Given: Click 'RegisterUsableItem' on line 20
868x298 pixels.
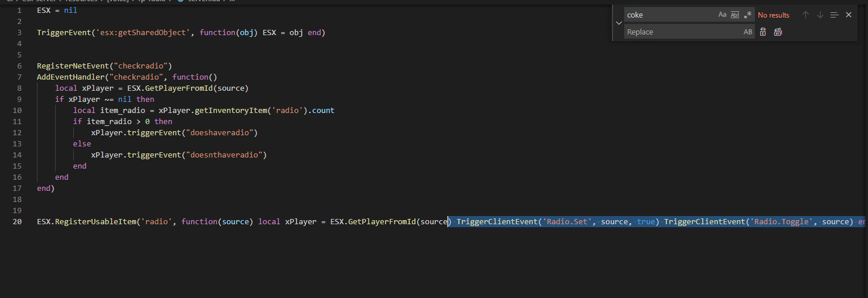Looking at the screenshot, I should tap(96, 221).
